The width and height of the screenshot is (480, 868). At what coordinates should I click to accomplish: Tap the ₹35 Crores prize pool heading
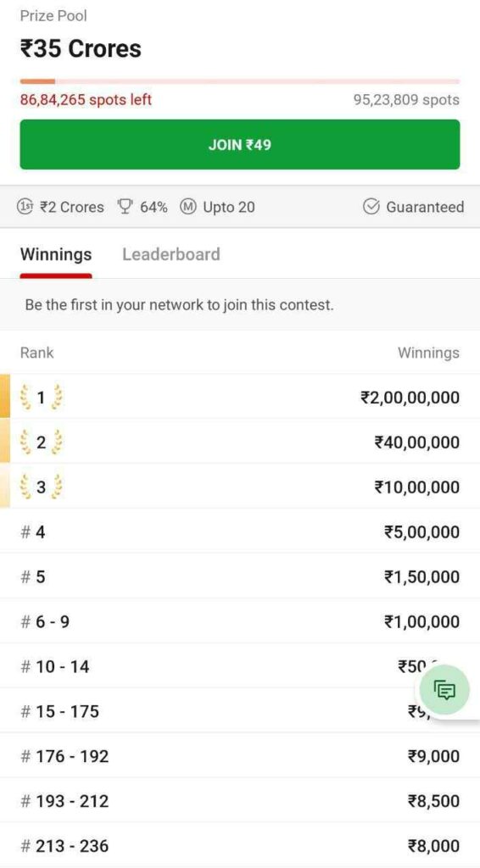[x=81, y=48]
